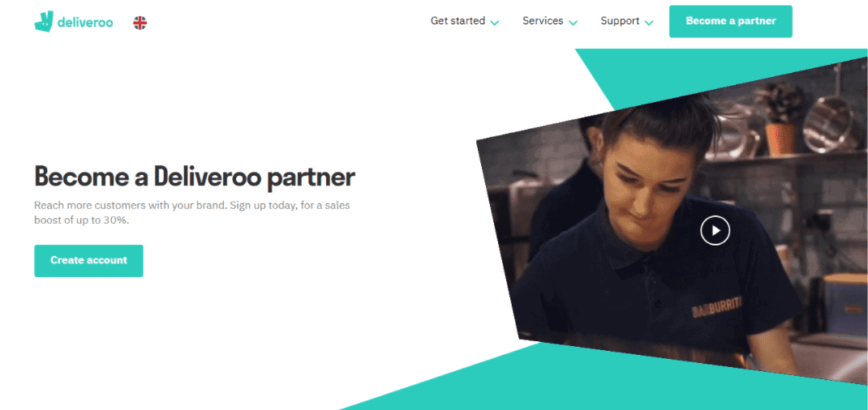Click the Become a Deliveroo partner heading
This screenshot has width=868, height=410.
coord(195,177)
